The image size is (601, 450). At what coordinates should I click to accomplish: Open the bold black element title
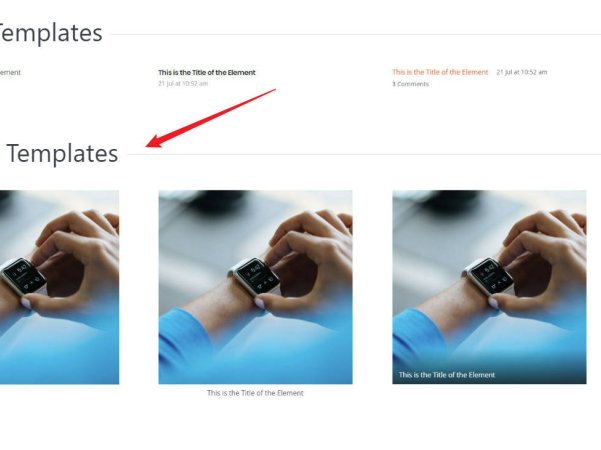pyautogui.click(x=207, y=72)
